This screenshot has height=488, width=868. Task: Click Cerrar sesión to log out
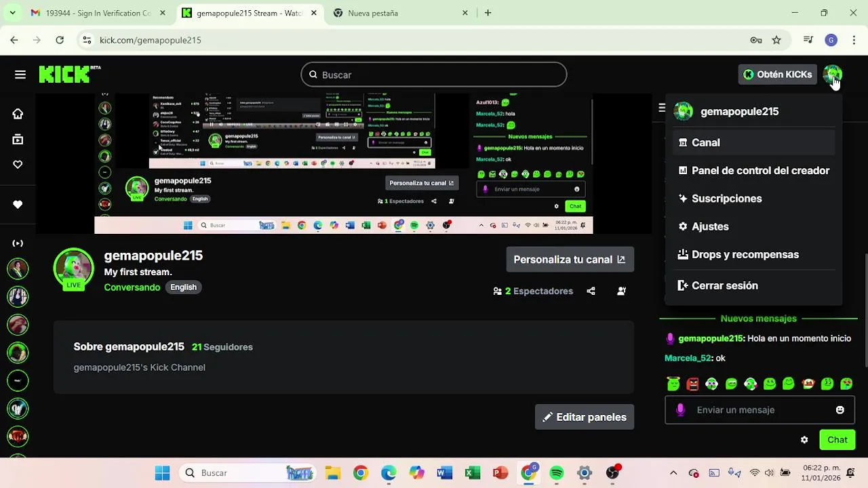[753, 285]
